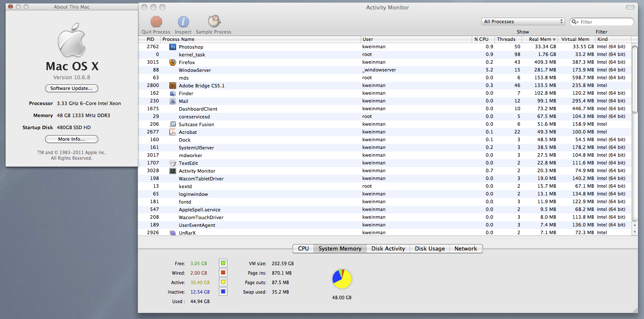Click the scrollbar down arrow in process list
This screenshot has width=644, height=319.
coord(635,232)
